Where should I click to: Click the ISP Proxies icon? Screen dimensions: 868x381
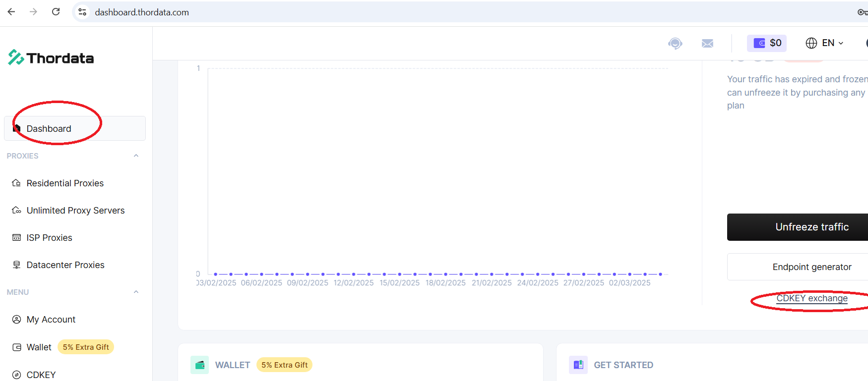[x=16, y=238]
